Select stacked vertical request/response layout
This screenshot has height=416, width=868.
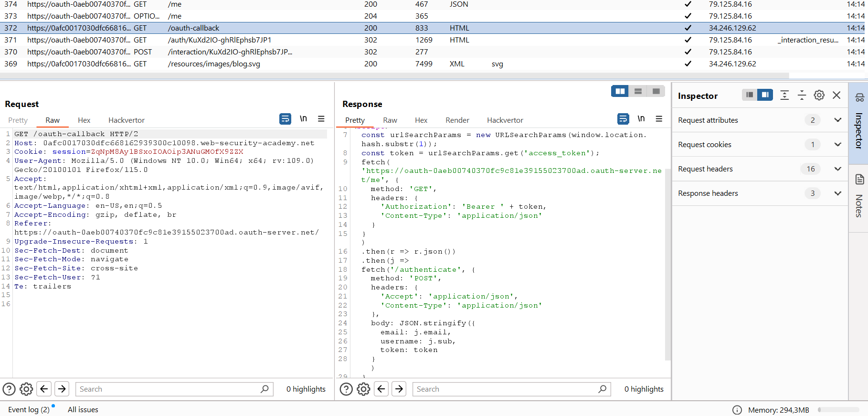tap(638, 91)
